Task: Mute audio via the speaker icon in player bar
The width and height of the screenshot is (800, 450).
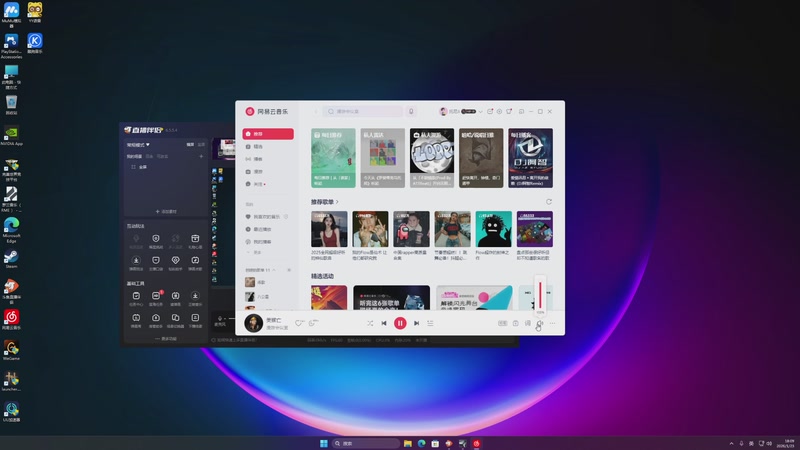Action: click(x=540, y=323)
